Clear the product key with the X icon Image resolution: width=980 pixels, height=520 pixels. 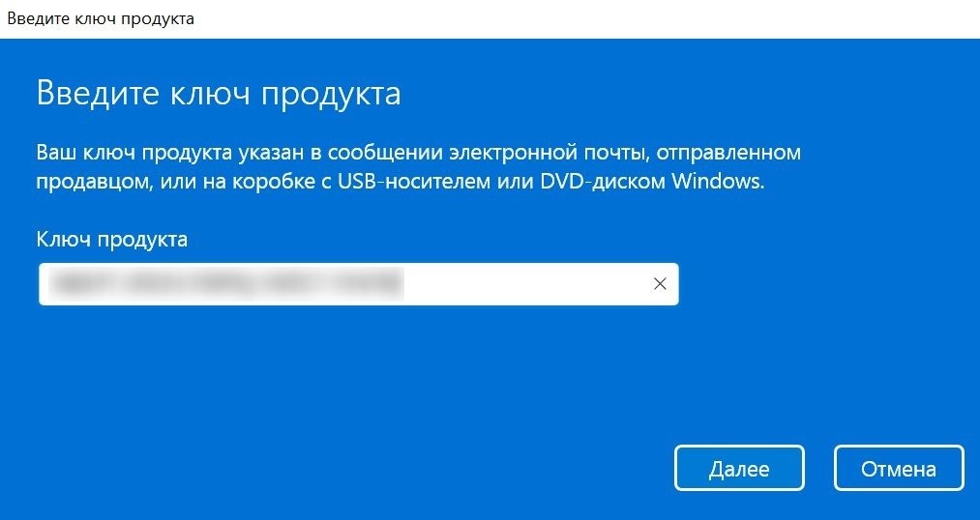(660, 284)
